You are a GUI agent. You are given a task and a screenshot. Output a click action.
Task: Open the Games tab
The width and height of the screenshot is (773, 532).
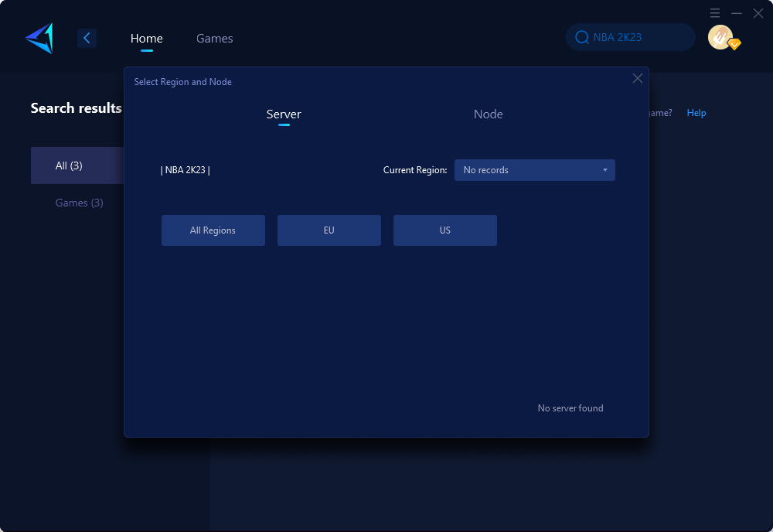(x=214, y=38)
